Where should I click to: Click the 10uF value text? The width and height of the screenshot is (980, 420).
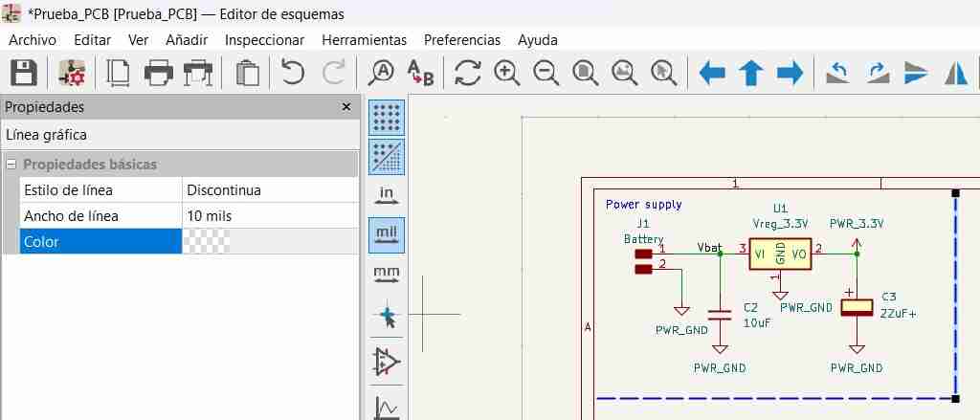pyautogui.click(x=757, y=323)
